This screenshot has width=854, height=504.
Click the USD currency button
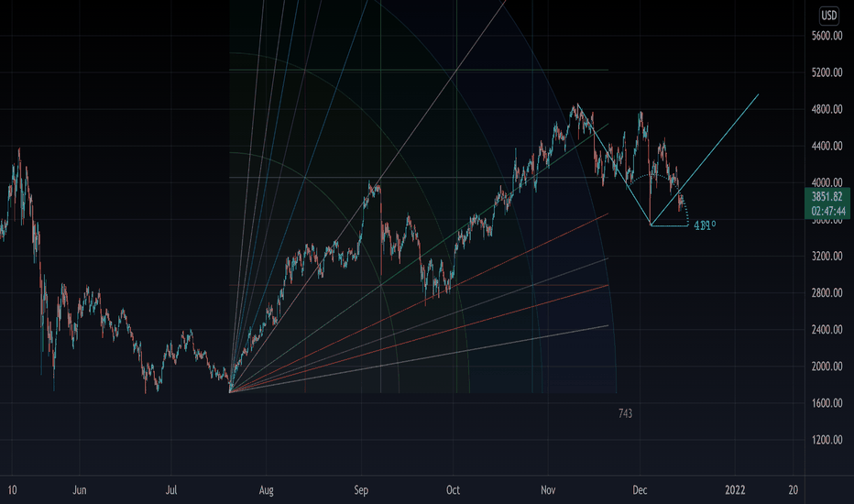click(828, 16)
